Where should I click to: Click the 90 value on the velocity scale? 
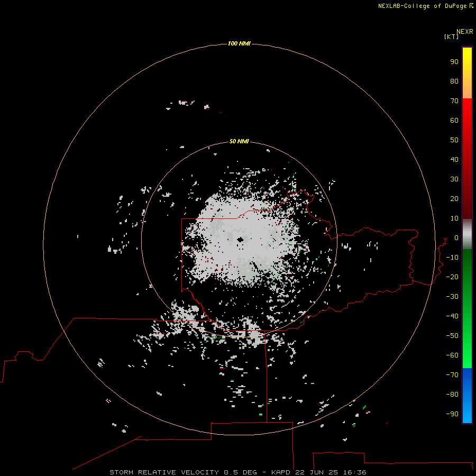click(454, 62)
